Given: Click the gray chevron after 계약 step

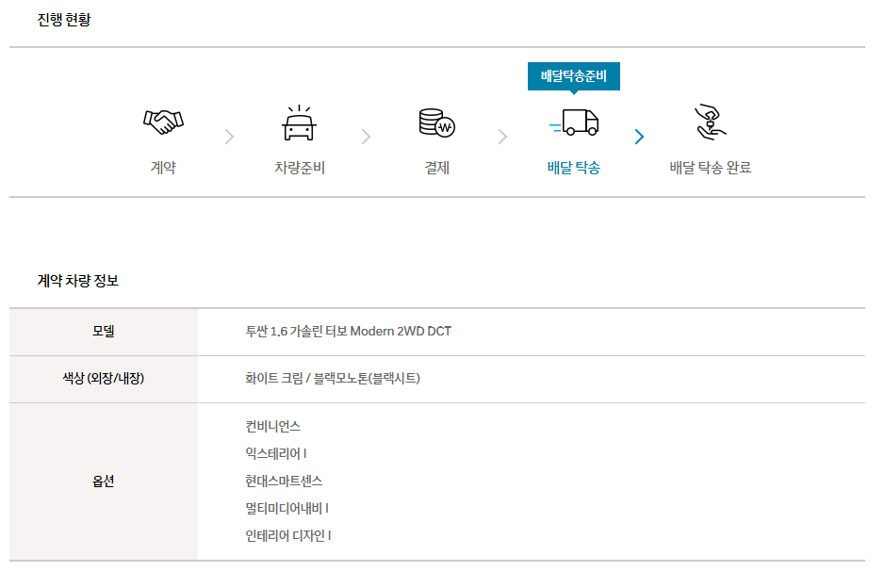Looking at the screenshot, I should point(229,137).
